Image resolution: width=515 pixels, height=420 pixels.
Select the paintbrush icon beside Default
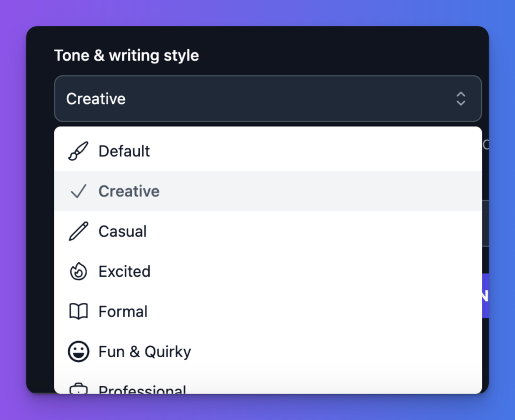tap(78, 151)
